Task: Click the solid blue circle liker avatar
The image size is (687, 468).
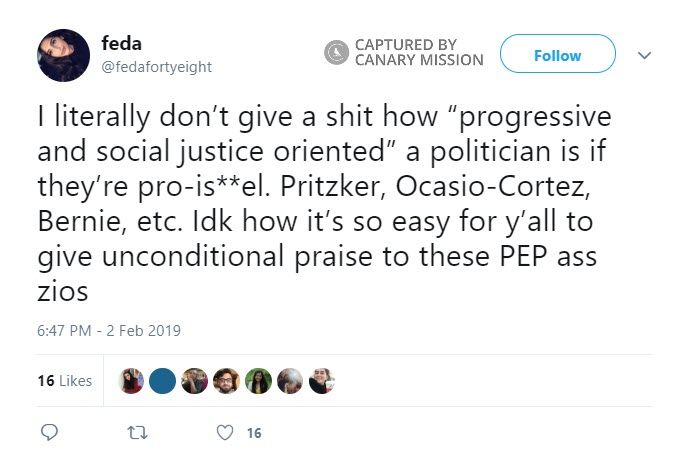Action: pos(163,381)
